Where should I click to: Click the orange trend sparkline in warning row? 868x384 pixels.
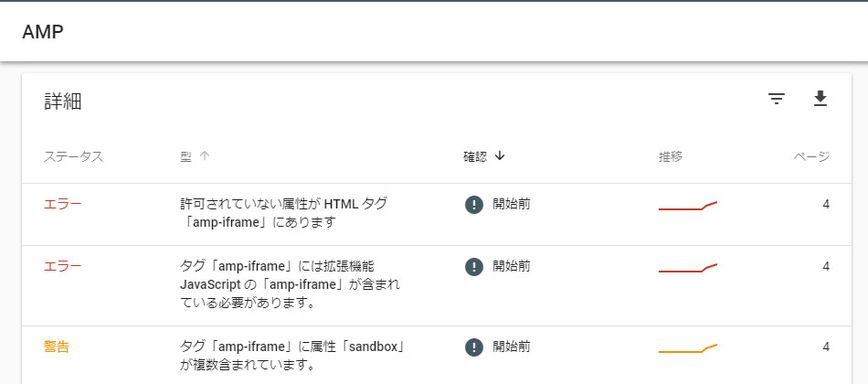687,349
